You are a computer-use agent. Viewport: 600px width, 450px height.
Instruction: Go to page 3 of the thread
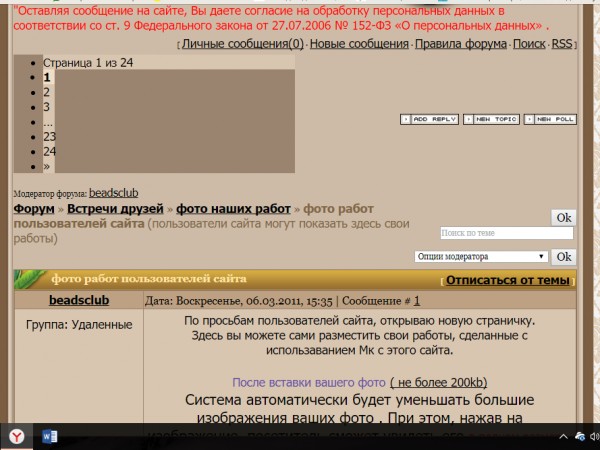tap(46, 107)
